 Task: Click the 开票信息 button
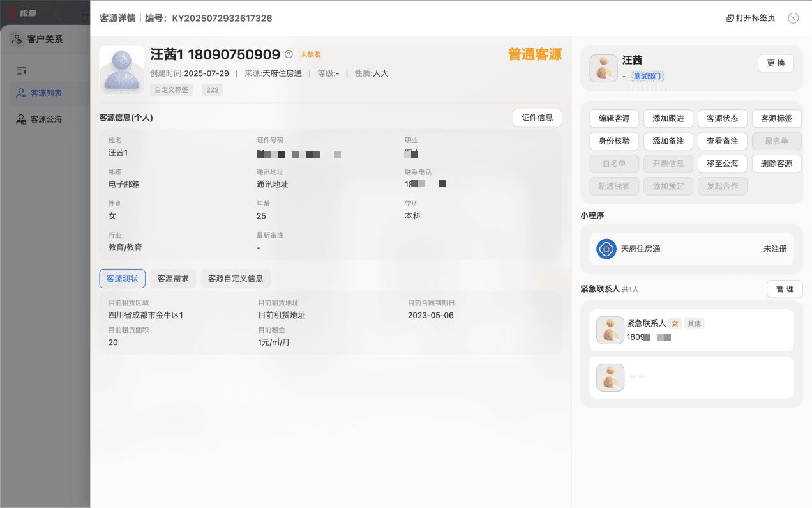pos(668,164)
